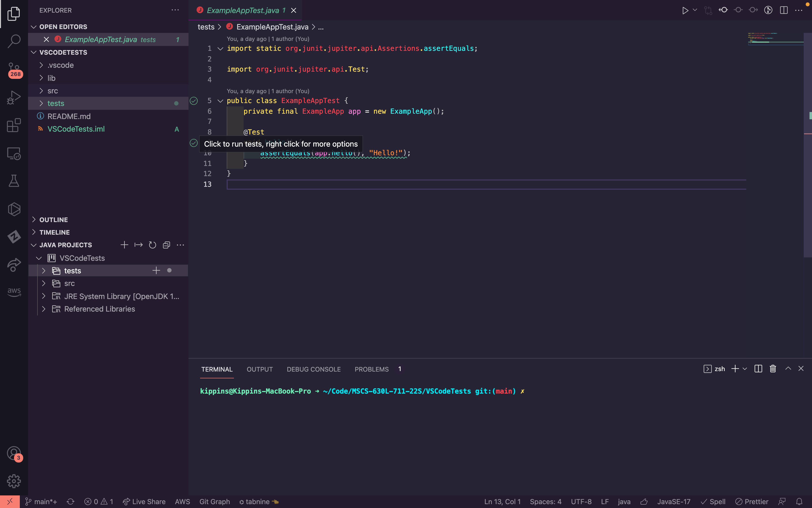812x508 pixels.
Task: Run the Java file with play button
Action: 685,10
